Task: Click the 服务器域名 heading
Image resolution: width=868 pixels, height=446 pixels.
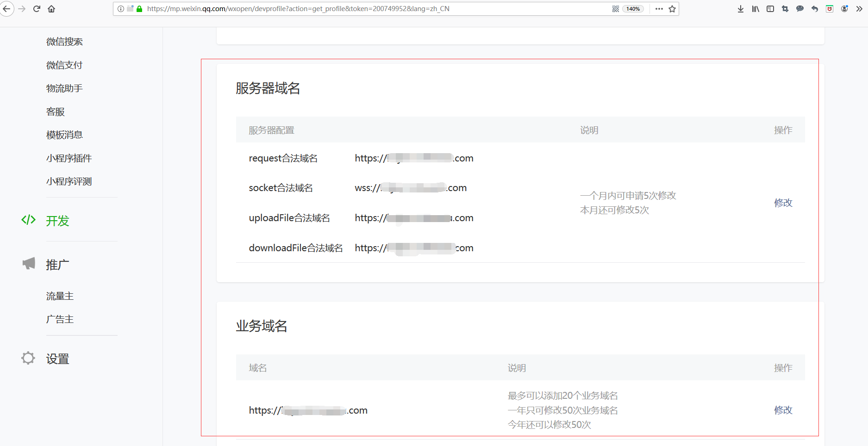Action: (268, 88)
